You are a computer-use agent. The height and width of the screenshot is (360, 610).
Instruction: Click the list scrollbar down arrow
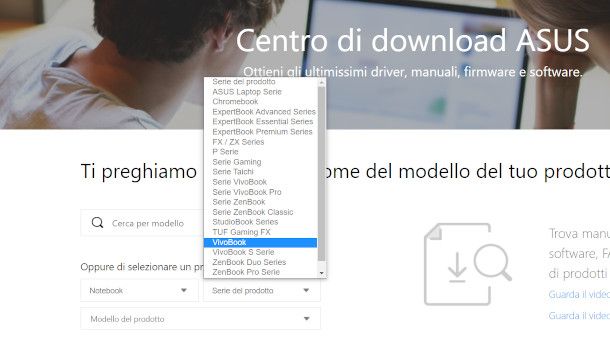coord(321,273)
